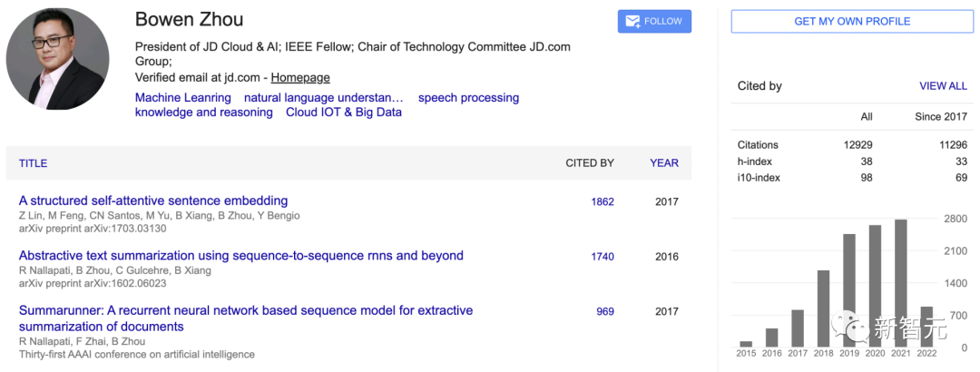View the 969 citations count link
Viewport: 980px width, 372px height.
click(605, 311)
